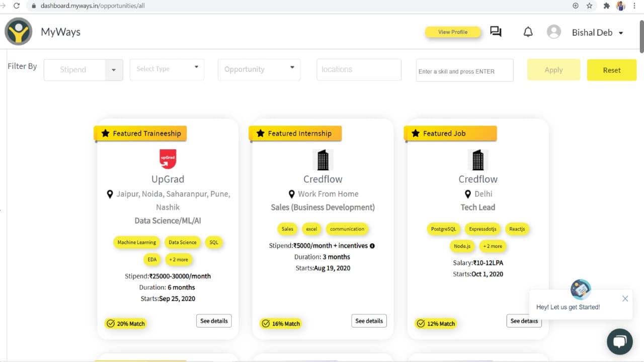This screenshot has height=362, width=644.
Task: Click the Hey! Let us get Started! message
Action: point(568,307)
